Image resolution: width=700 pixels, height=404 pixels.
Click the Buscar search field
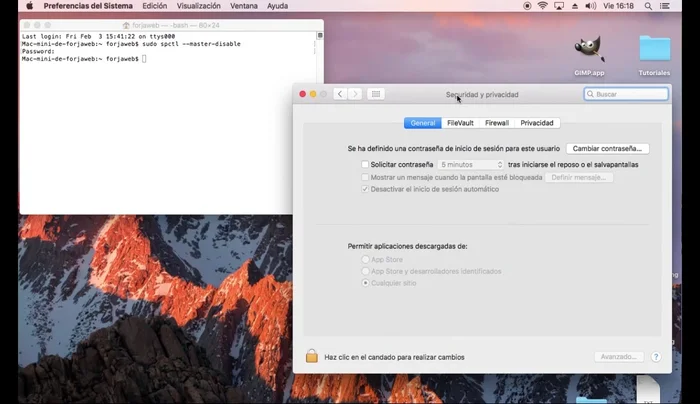click(x=626, y=94)
